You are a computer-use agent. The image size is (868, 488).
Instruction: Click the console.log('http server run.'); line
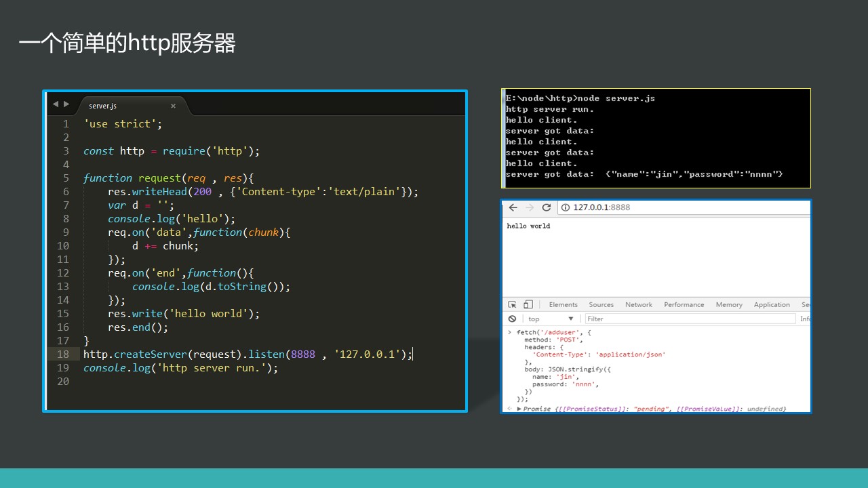click(x=180, y=368)
